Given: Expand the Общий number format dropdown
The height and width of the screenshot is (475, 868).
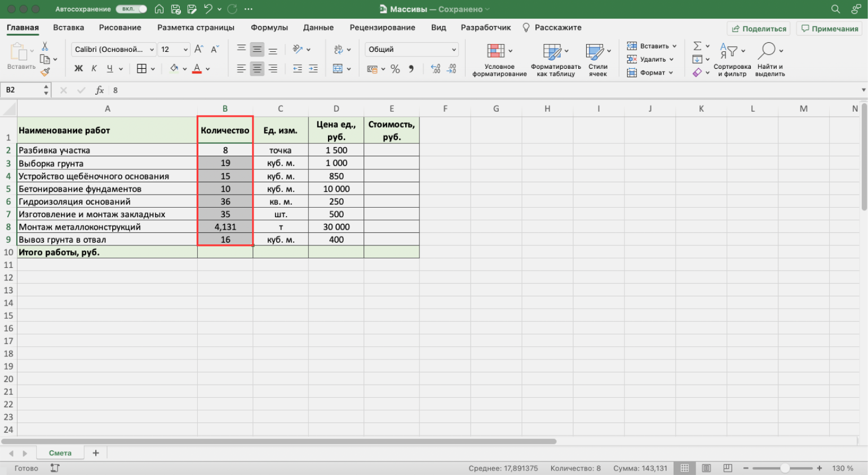Looking at the screenshot, I should (454, 50).
